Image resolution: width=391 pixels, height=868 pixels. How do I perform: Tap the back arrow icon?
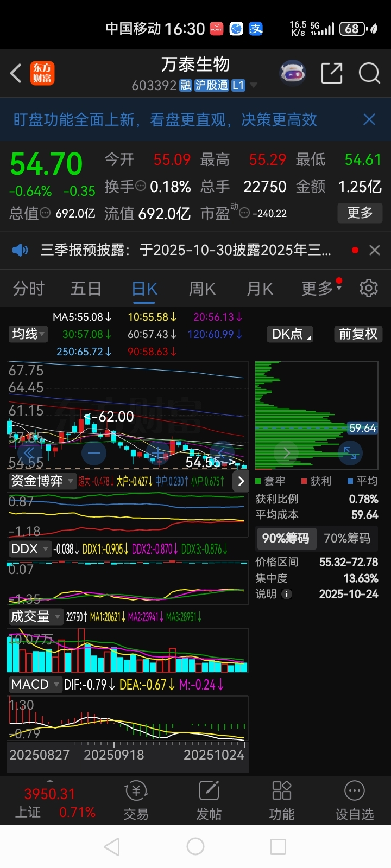[x=16, y=73]
